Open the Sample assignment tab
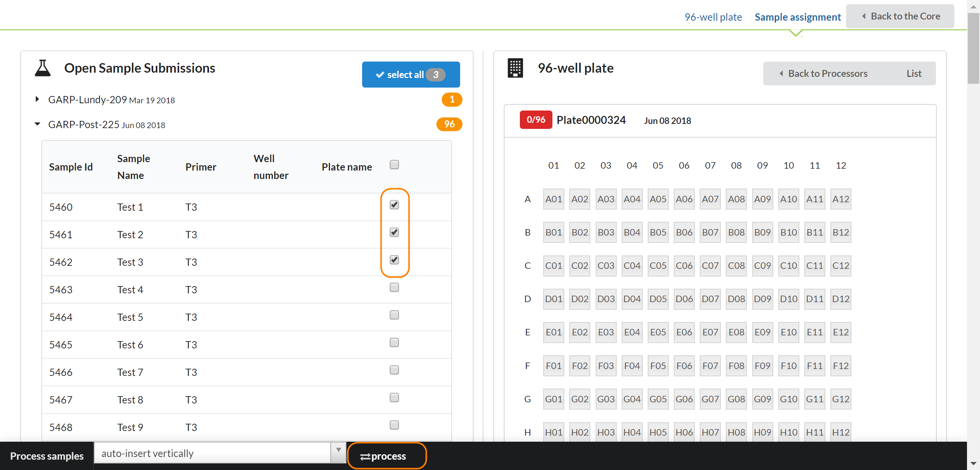Screen dimensions: 980x470 tap(797, 17)
